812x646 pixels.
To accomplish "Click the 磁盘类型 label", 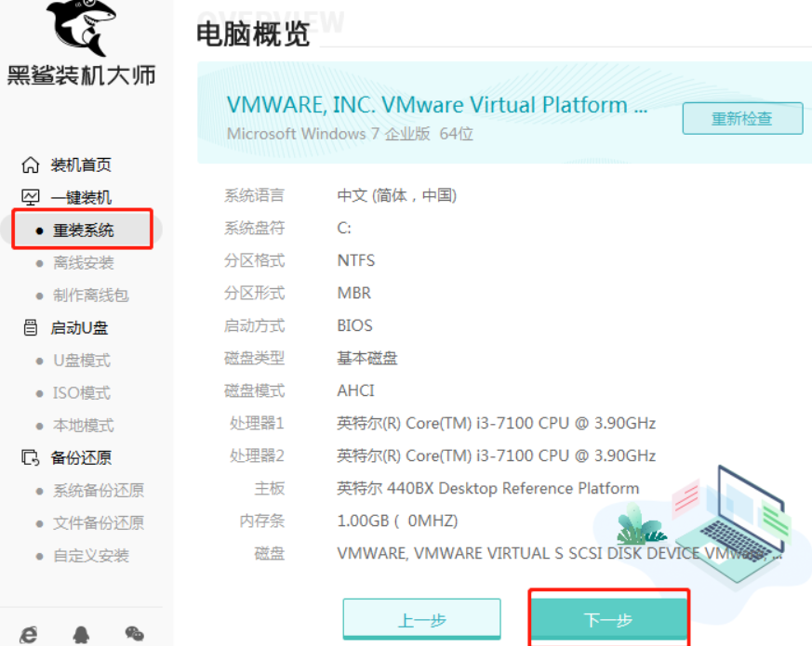I will (x=254, y=358).
